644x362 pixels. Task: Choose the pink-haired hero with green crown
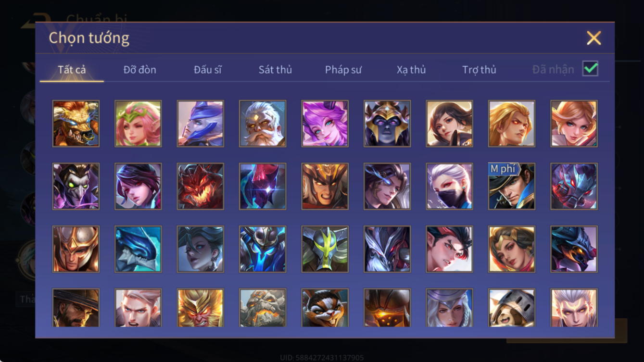coord(138,124)
